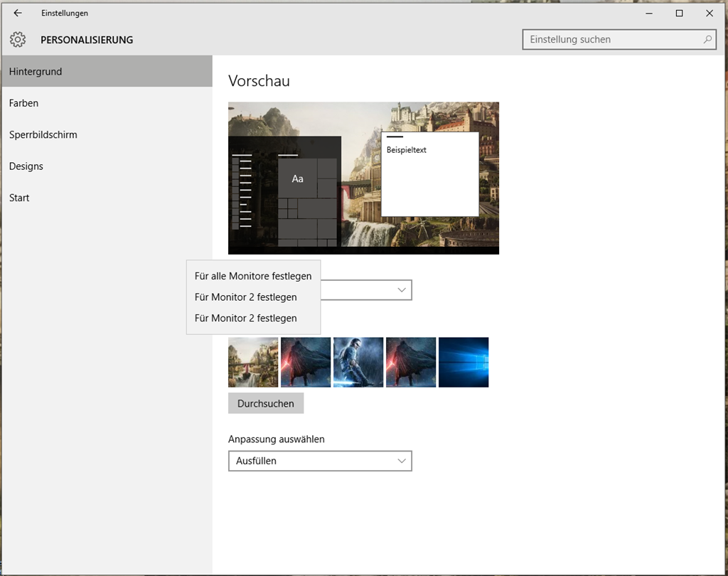Click the 'Einstellungen' window title text
Image resolution: width=728 pixels, height=576 pixels.
(x=65, y=13)
